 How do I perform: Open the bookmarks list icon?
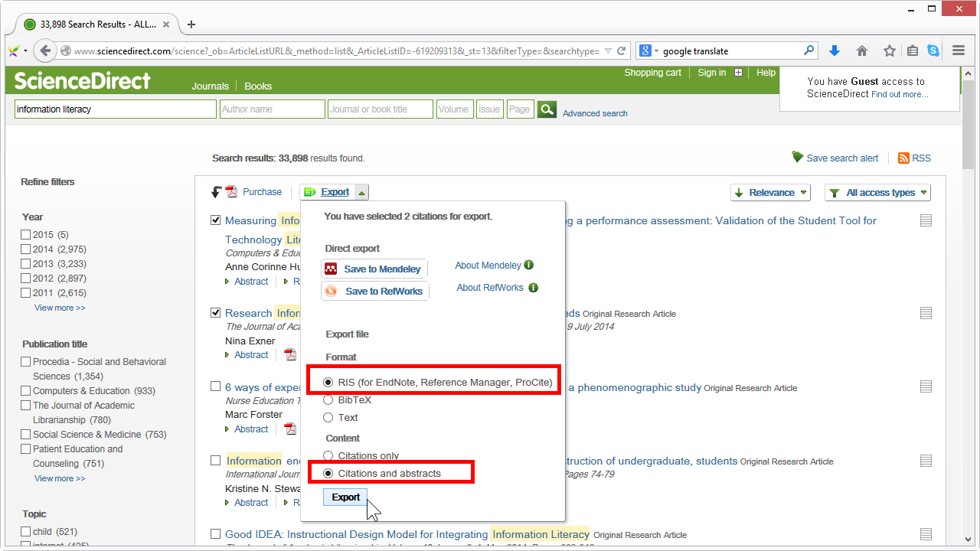click(913, 51)
